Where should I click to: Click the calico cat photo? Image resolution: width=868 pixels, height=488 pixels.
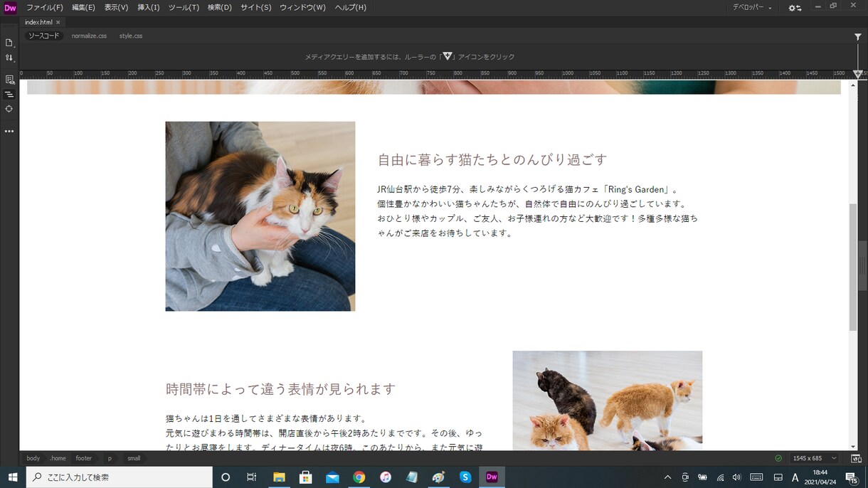(260, 216)
